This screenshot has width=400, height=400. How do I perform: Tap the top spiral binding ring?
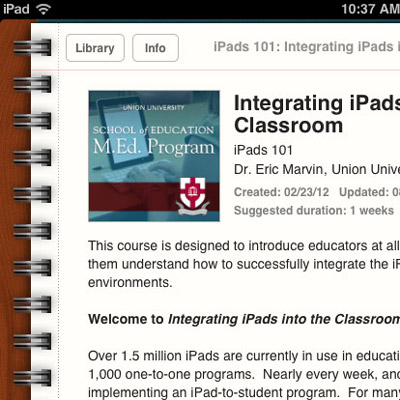coord(32,47)
